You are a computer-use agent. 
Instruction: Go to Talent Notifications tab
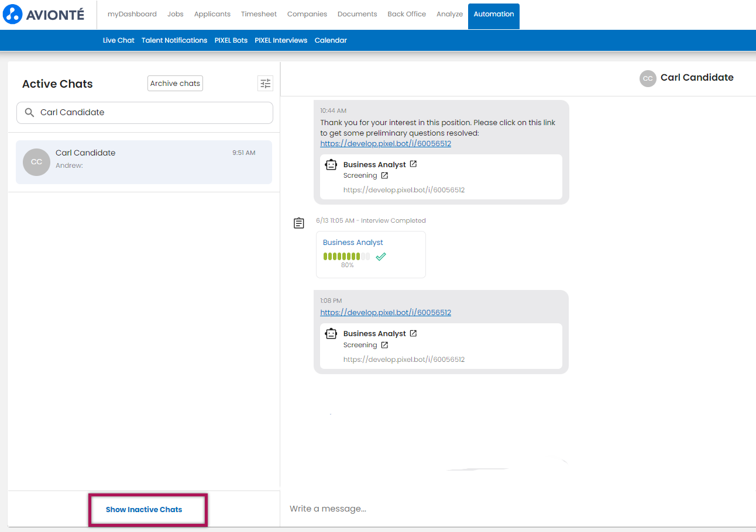174,40
